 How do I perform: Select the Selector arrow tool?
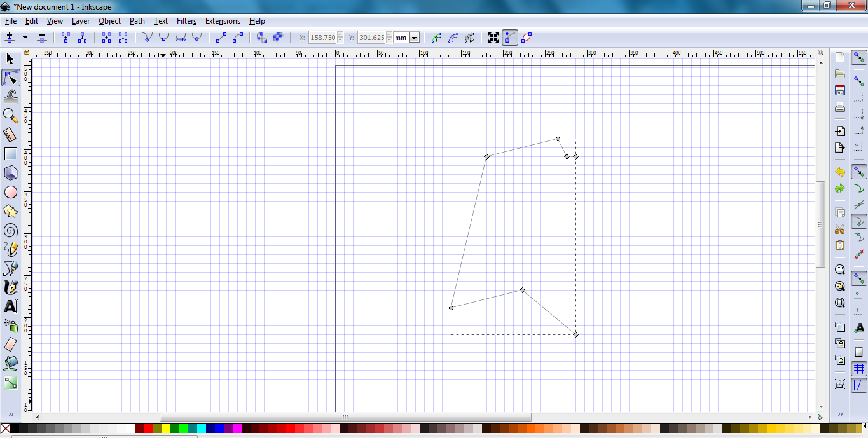click(10, 58)
